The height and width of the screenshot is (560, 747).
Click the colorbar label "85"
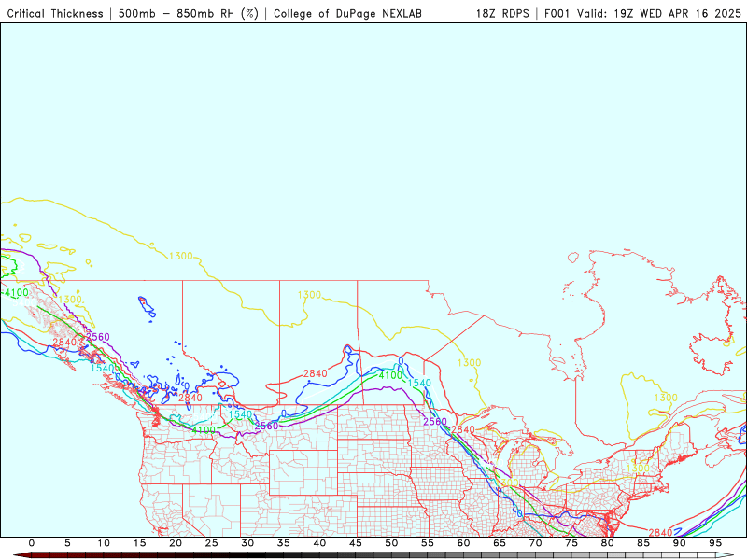[643, 543]
